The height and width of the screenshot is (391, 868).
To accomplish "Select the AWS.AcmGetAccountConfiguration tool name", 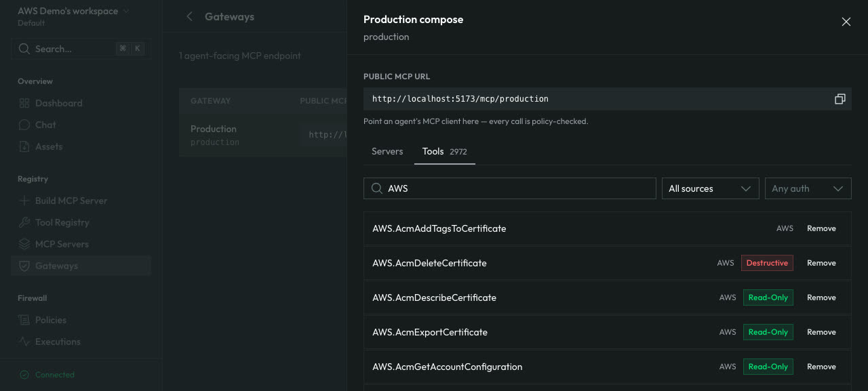I will click(447, 367).
